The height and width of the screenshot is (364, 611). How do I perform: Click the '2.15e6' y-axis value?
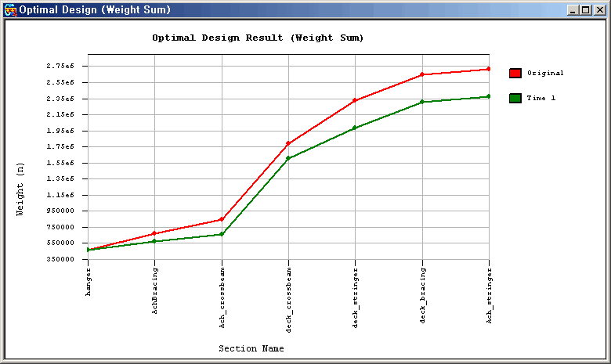pyautogui.click(x=60, y=114)
